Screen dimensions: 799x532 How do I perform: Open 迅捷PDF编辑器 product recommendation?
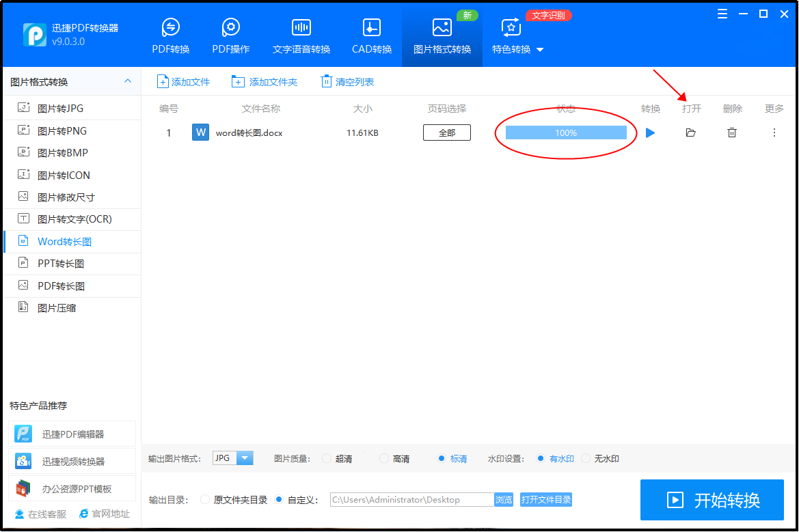click(x=72, y=434)
